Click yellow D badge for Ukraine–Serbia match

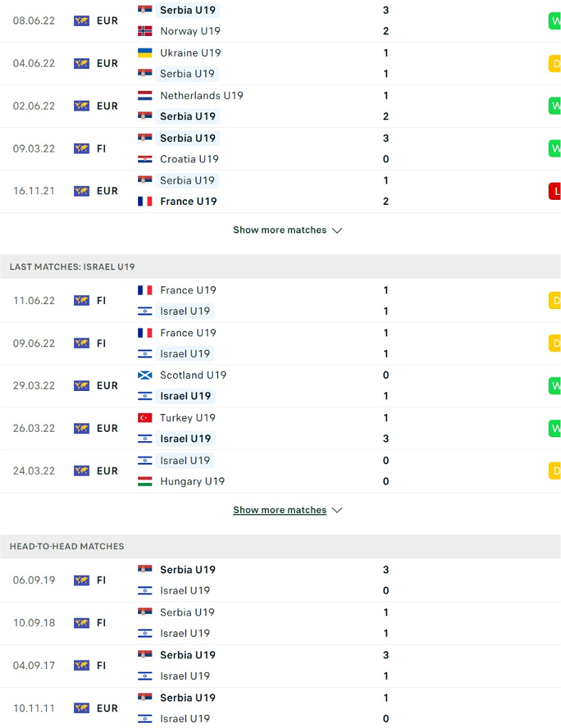point(555,64)
